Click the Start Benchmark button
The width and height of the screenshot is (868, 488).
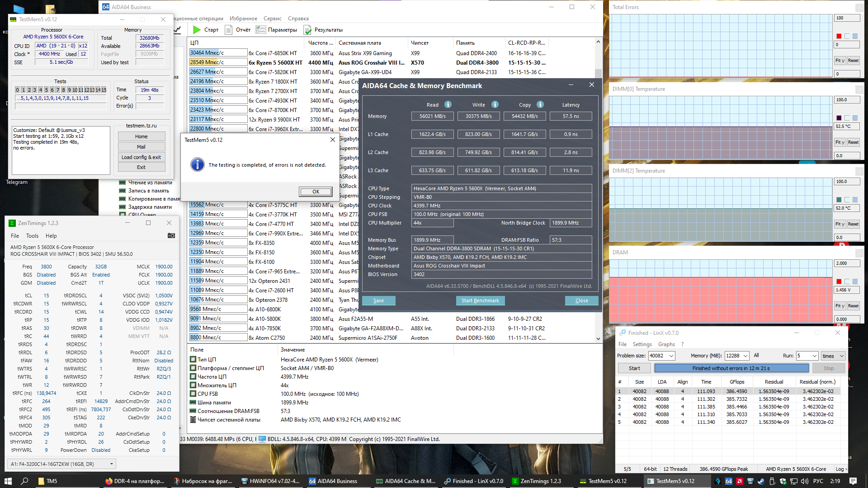[x=480, y=300]
